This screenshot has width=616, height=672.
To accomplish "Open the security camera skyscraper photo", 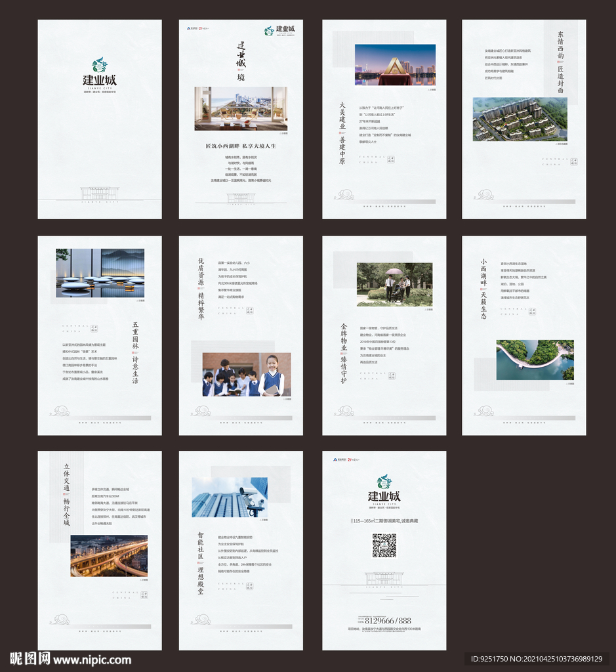I will [230, 497].
